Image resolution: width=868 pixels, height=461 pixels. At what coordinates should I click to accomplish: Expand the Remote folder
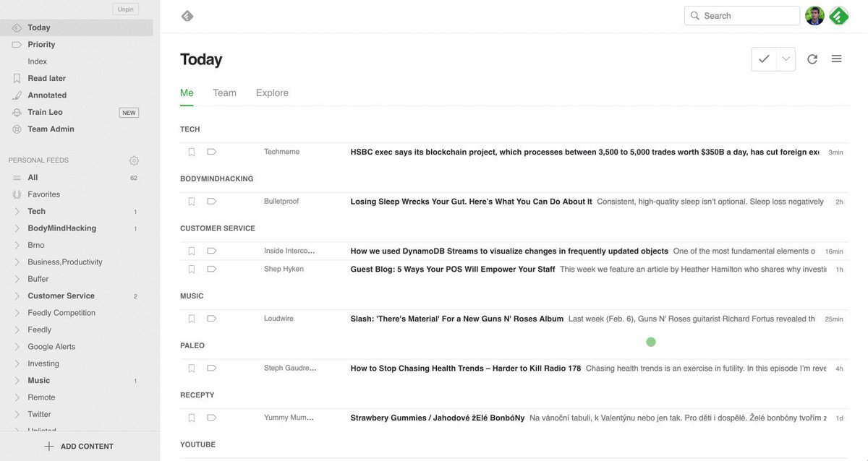[x=17, y=397]
